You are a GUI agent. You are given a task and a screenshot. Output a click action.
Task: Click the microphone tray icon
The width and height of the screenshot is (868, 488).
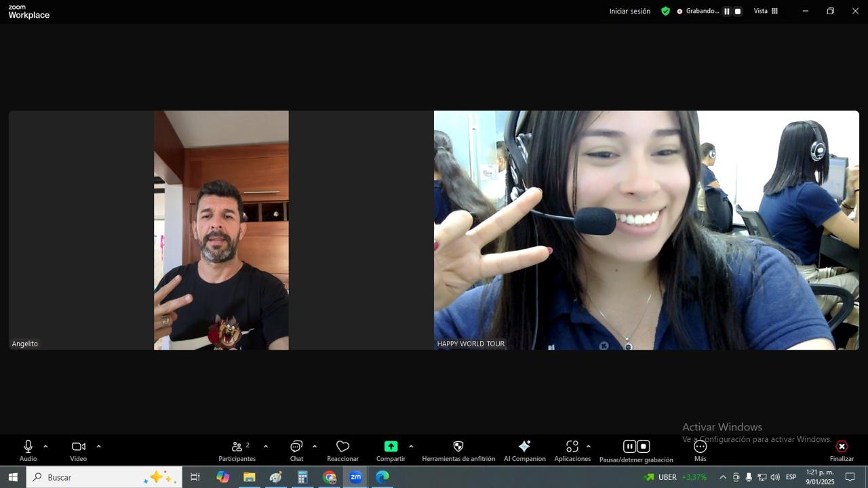click(749, 477)
